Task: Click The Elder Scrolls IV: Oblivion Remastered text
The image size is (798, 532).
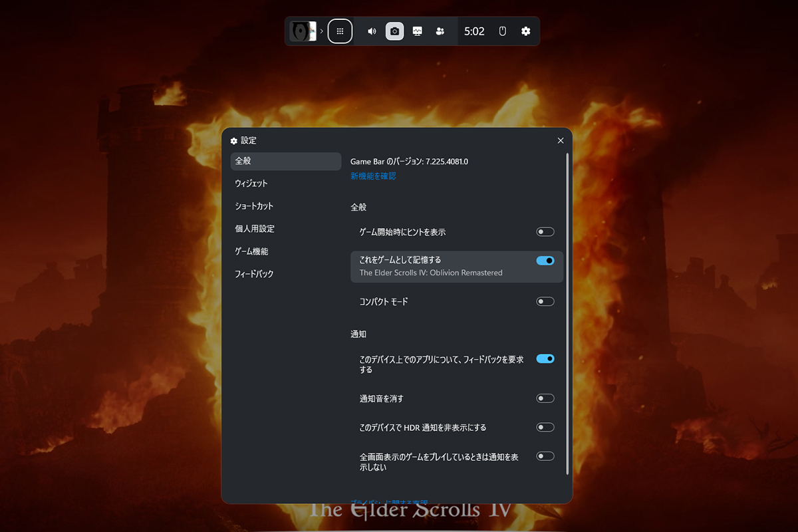Action: (431, 273)
